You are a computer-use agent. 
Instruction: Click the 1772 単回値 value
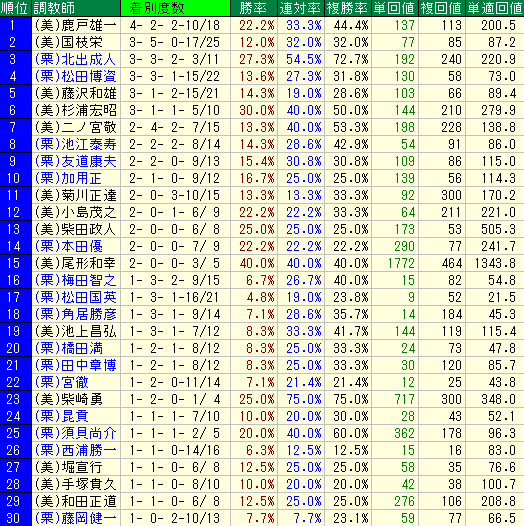(x=402, y=263)
